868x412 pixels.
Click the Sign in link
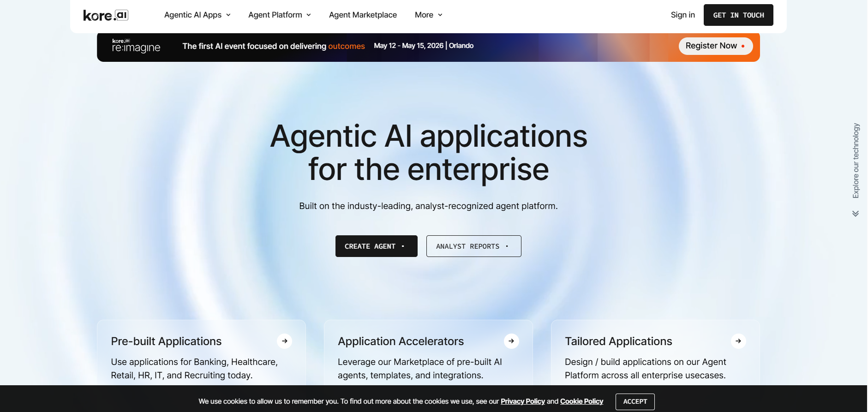682,15
